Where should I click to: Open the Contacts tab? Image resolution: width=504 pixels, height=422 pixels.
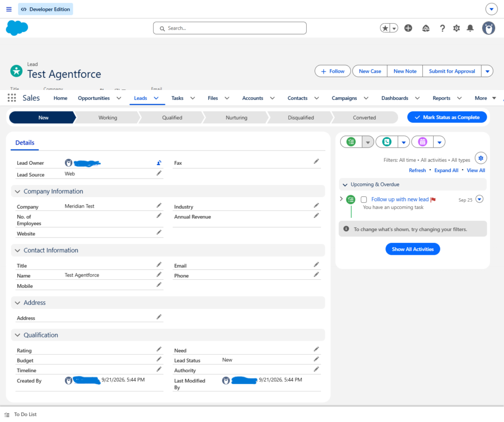point(297,98)
